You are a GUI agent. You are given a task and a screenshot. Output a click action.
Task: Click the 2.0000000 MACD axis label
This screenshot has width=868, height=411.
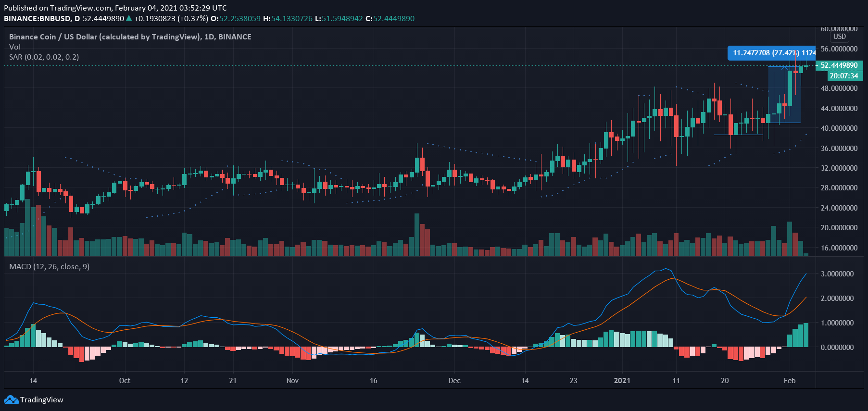coord(837,299)
